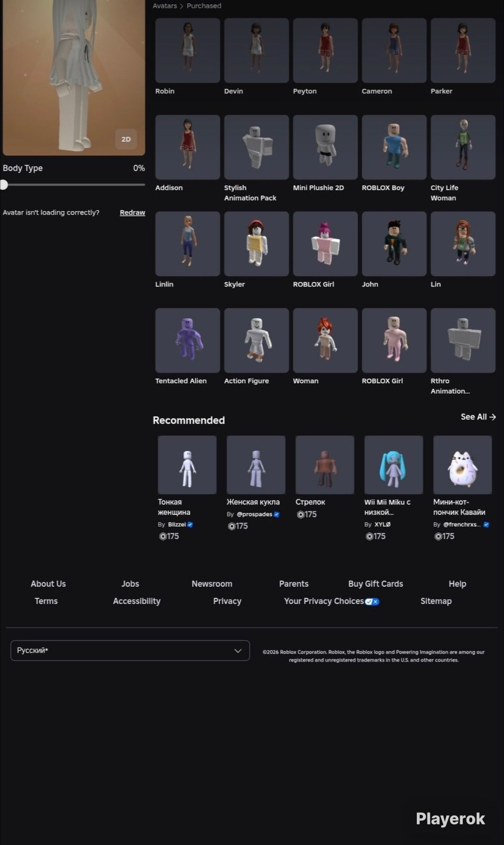Image resolution: width=504 pixels, height=845 pixels.
Task: Open the Русский language dropdown
Action: pyautogui.click(x=130, y=650)
